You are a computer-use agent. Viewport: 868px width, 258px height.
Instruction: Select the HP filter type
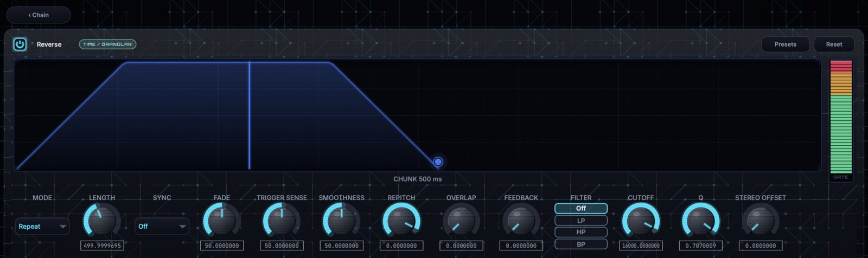[x=581, y=232]
